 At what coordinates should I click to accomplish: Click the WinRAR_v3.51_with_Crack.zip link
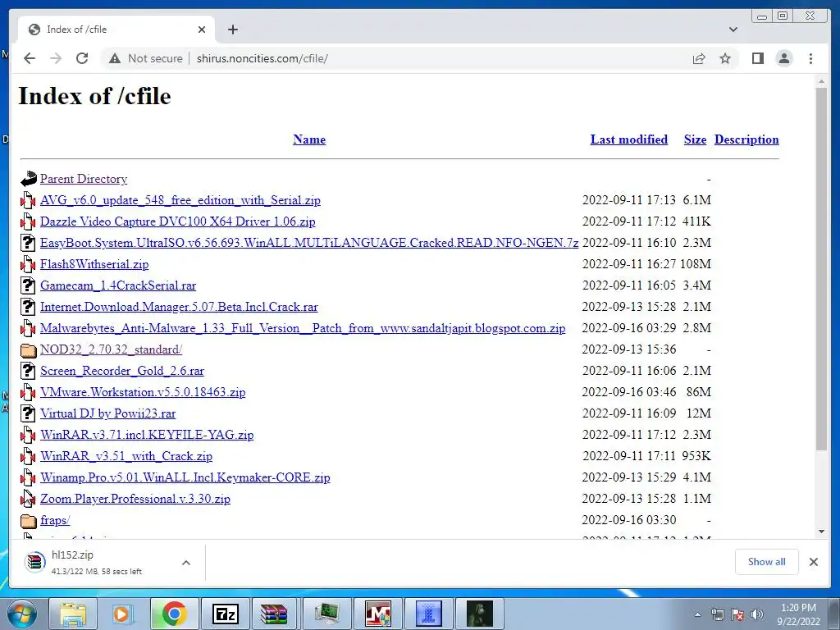126,456
